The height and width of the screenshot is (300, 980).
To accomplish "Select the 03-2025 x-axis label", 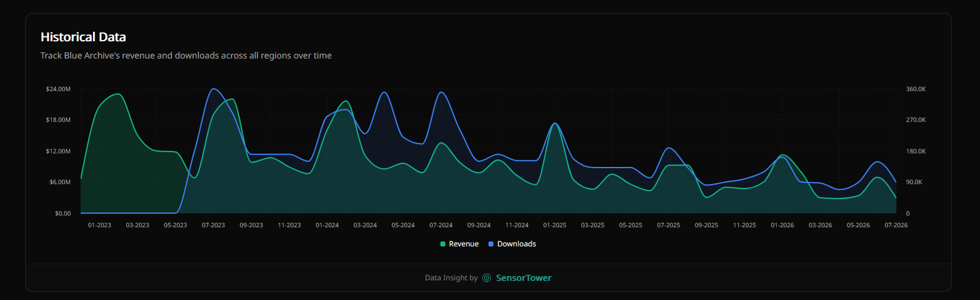I will [593, 225].
